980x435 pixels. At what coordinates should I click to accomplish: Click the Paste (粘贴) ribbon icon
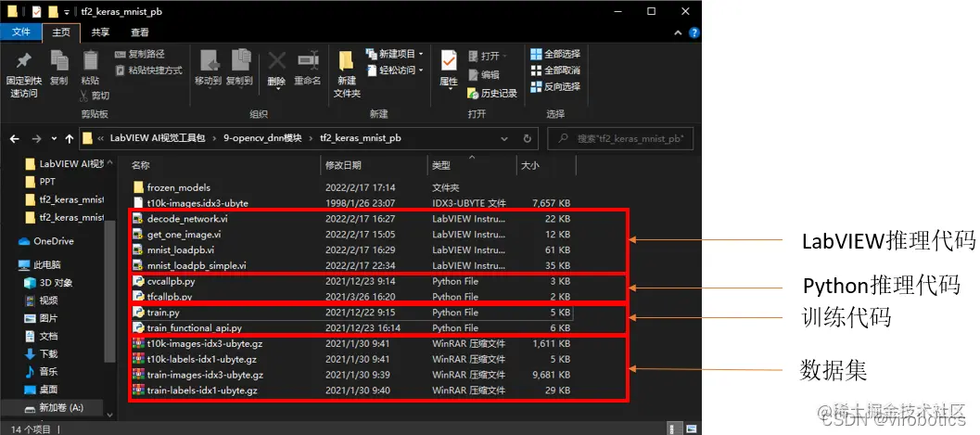tap(91, 60)
